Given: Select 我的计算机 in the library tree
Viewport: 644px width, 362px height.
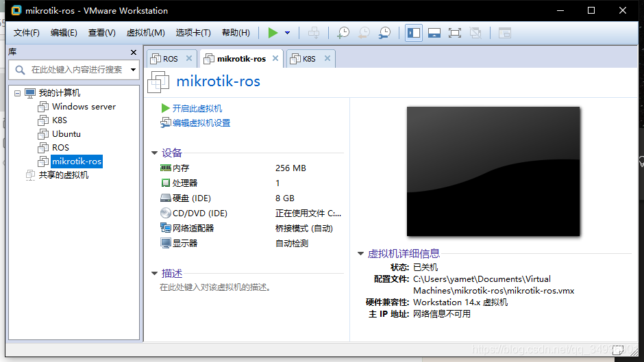Looking at the screenshot, I should point(59,93).
